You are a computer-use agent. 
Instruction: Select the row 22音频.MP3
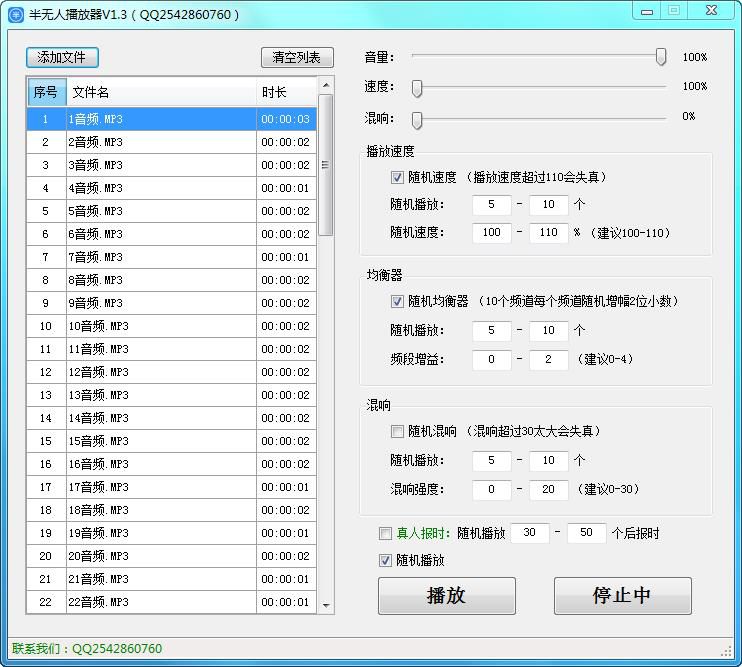coord(171,602)
